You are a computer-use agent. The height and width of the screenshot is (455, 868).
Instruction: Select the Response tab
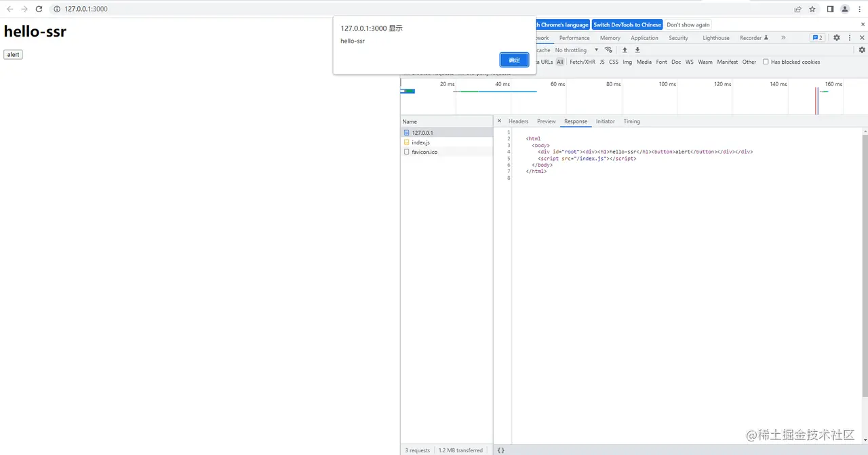tap(576, 121)
